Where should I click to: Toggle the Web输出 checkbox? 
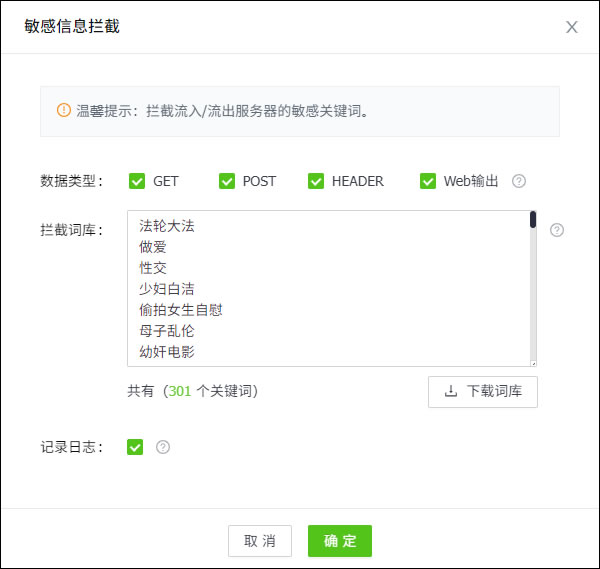coord(428,181)
